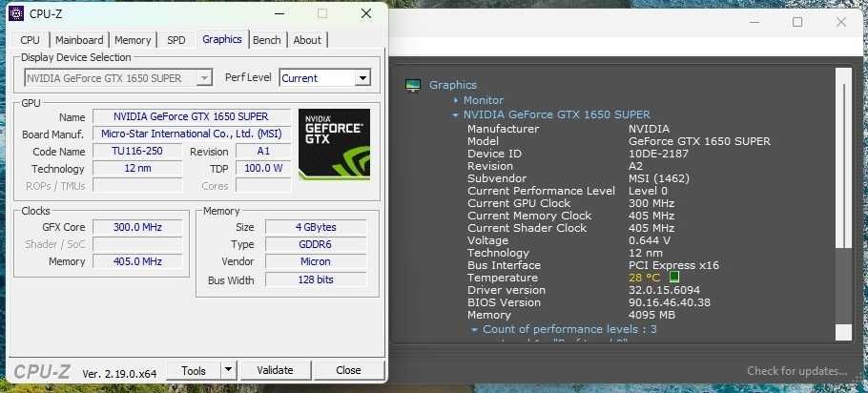
Task: Click the temperature value 28 °C
Action: tap(645, 278)
